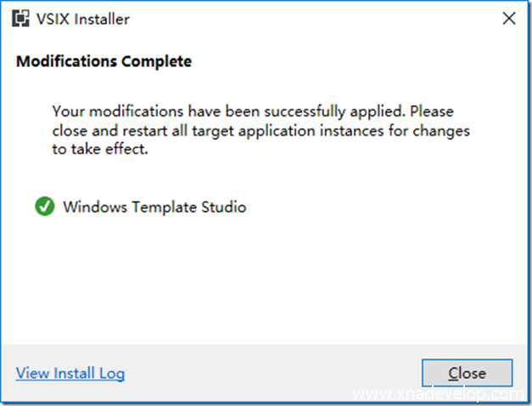The width and height of the screenshot is (532, 406).
Task: Click the "to take effect." text line
Action: point(100,149)
